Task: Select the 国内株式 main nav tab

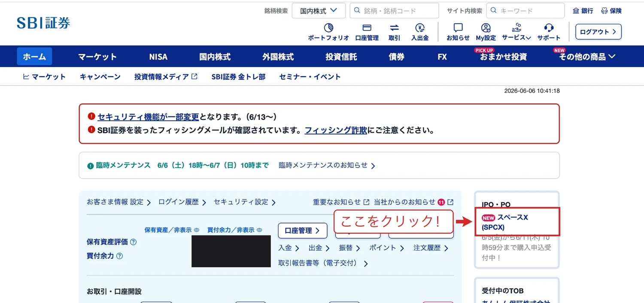Action: click(x=215, y=57)
